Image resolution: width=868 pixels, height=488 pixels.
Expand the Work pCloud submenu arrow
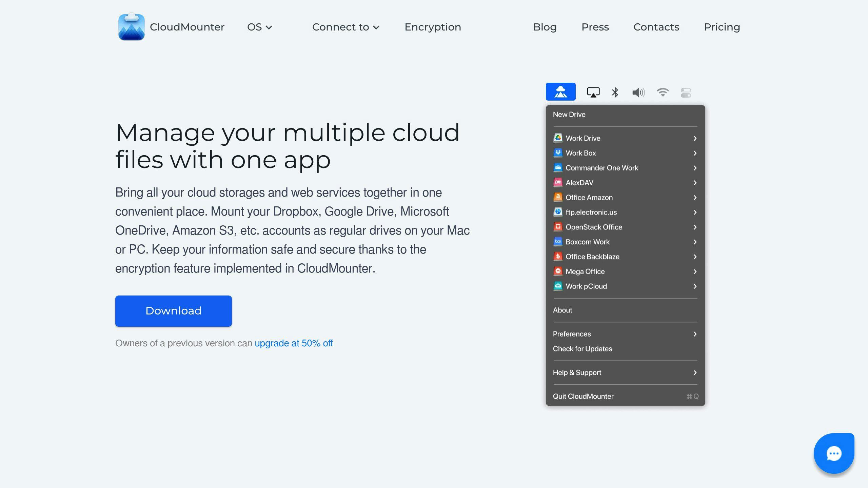pos(695,286)
